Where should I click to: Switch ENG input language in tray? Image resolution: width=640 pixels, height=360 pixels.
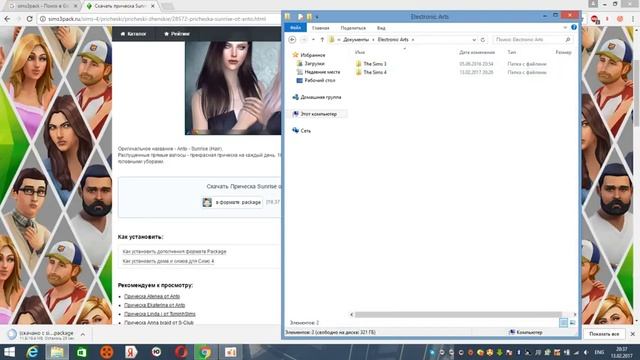(599, 352)
